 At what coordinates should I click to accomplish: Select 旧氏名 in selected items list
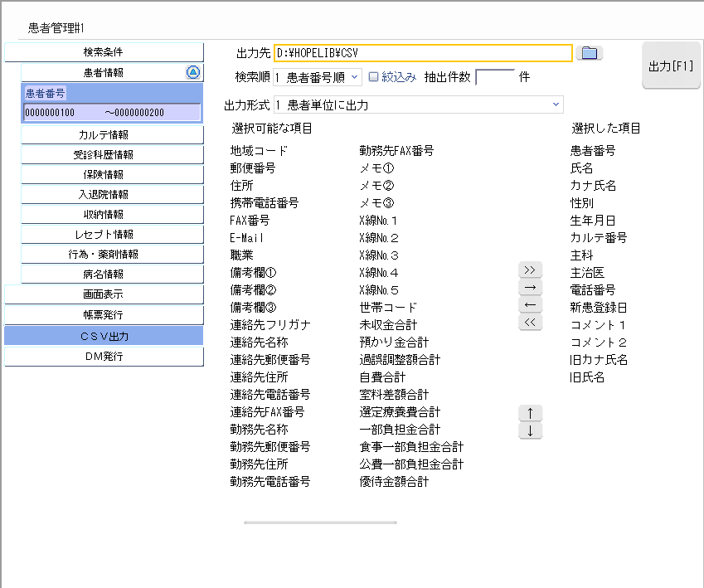click(x=587, y=377)
